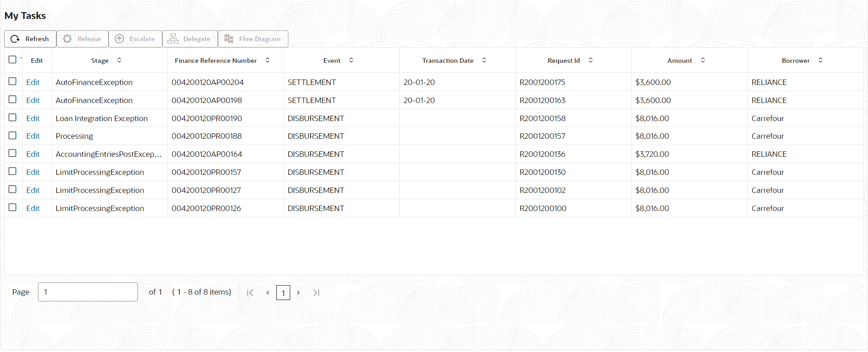Go to last page icon
The image size is (868, 352).
316,293
